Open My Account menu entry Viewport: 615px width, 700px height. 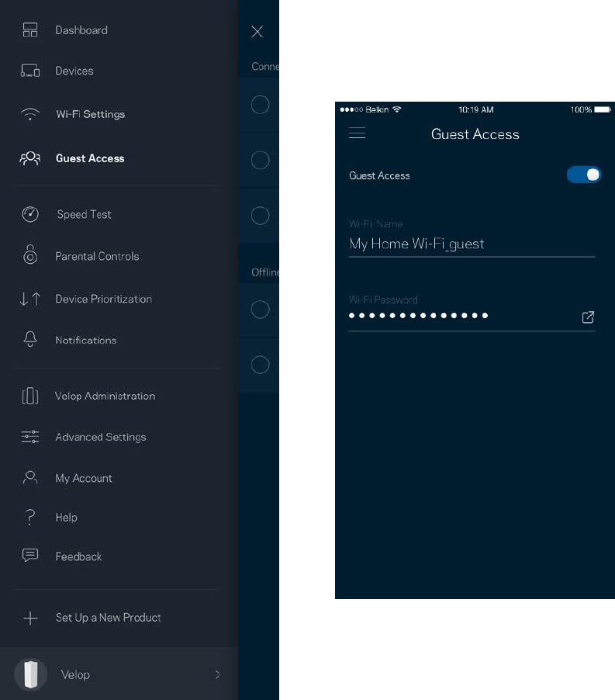(84, 478)
